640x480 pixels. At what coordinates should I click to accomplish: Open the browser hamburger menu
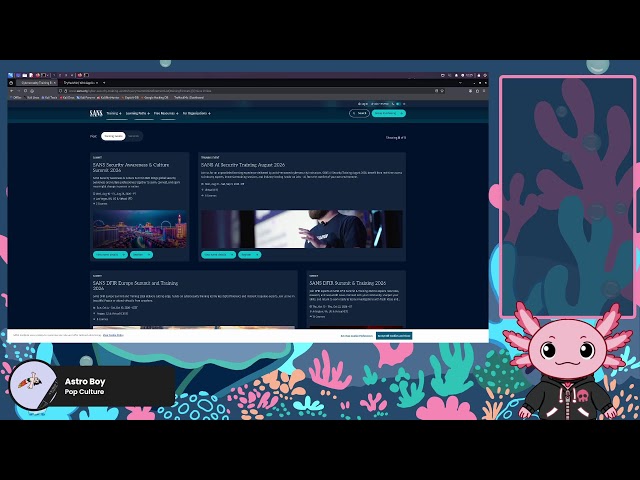pyautogui.click(x=484, y=91)
